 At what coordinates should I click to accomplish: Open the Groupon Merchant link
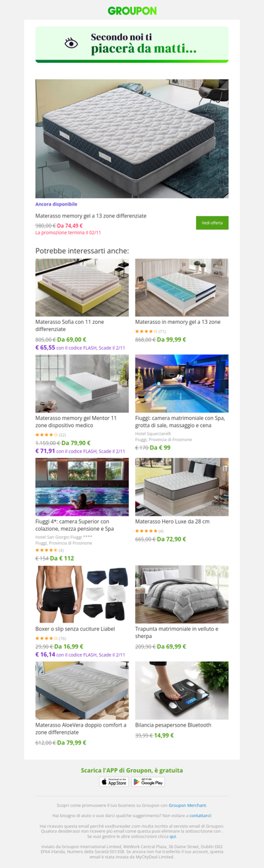pyautogui.click(x=187, y=805)
